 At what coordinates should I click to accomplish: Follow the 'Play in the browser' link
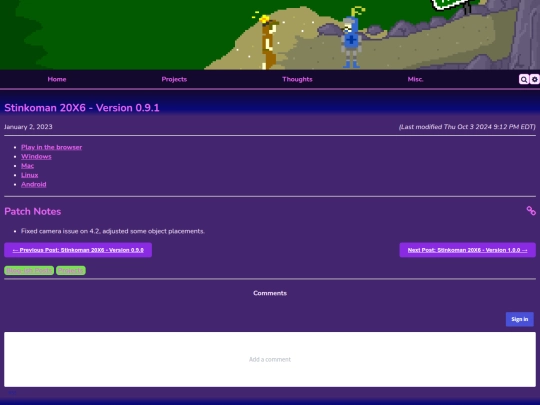(51, 147)
